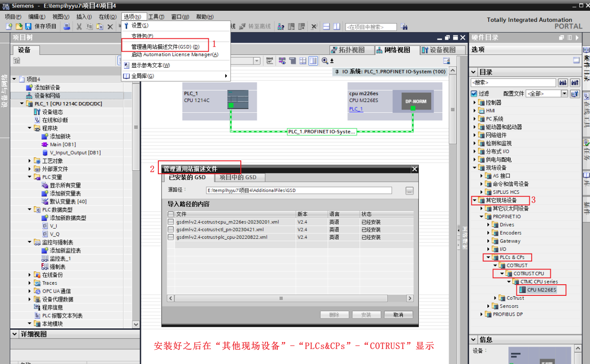The image size is (590, 364).
Task: Click the print icon in toolbar
Action: point(66,26)
